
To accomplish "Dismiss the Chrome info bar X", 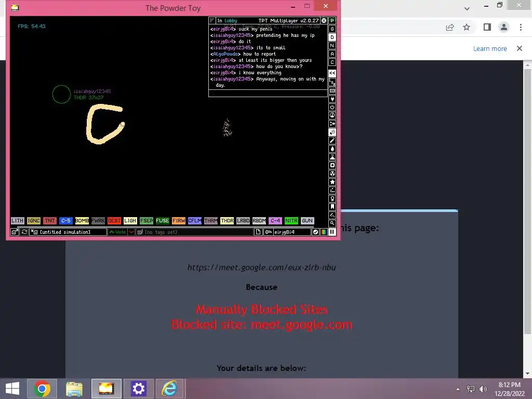I will coord(520,48).
